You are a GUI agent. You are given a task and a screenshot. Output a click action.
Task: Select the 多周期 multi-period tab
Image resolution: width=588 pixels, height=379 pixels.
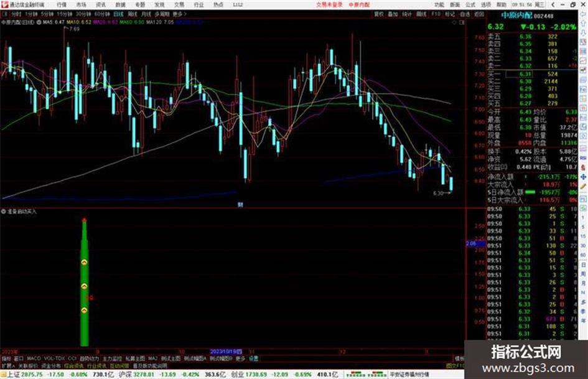[x=162, y=14]
